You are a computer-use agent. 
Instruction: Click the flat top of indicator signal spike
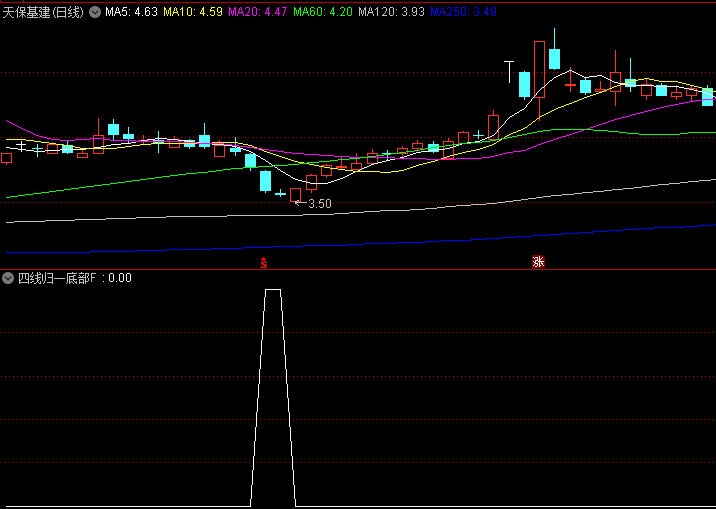pos(273,290)
